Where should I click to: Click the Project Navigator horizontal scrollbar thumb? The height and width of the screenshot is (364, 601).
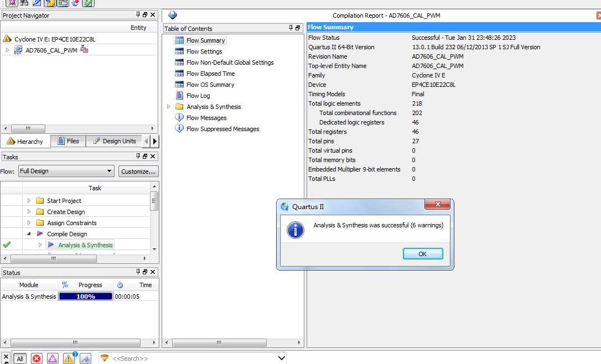[28, 128]
